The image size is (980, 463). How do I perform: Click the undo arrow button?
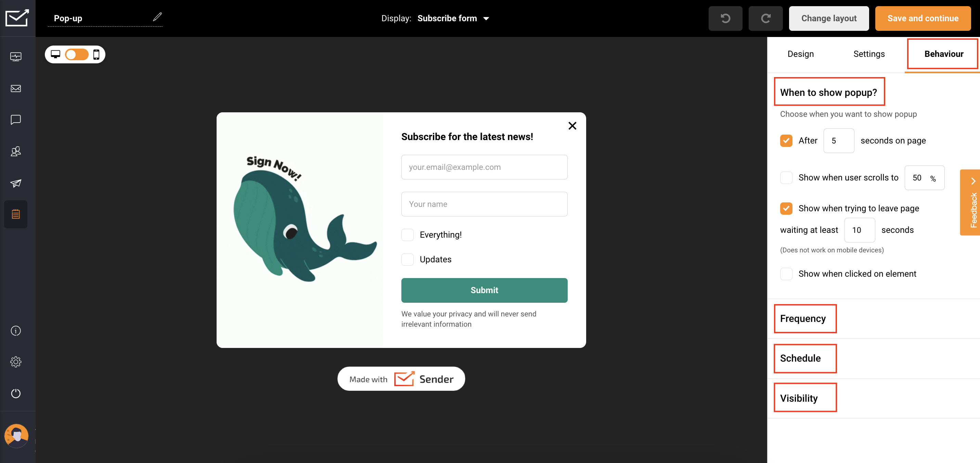pos(725,18)
